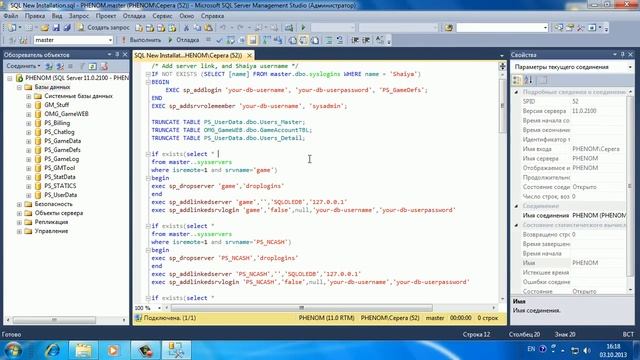
Task: Open the Проект menu
Action: 106,16
